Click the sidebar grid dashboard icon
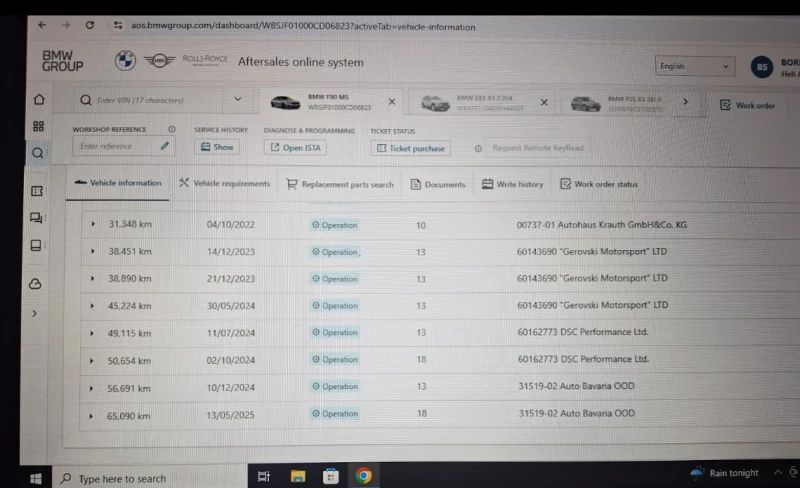The image size is (800, 488). (39, 126)
